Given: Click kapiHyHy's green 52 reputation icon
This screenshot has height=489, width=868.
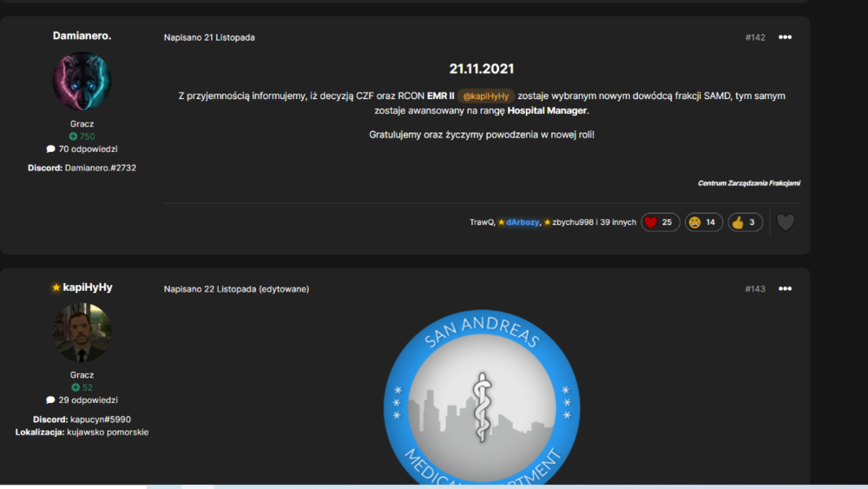Looking at the screenshot, I should coord(76,387).
